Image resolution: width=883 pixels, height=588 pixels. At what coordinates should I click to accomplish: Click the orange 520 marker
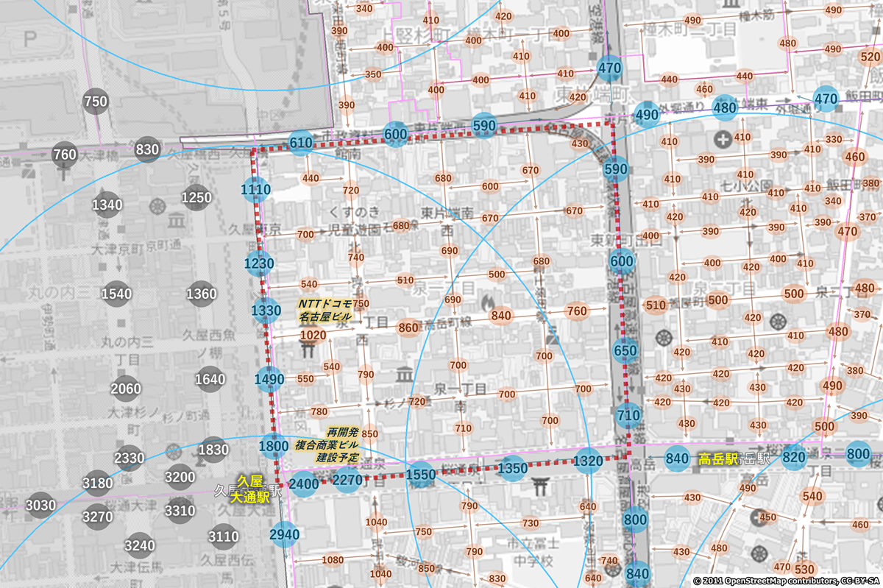tap(869, 57)
